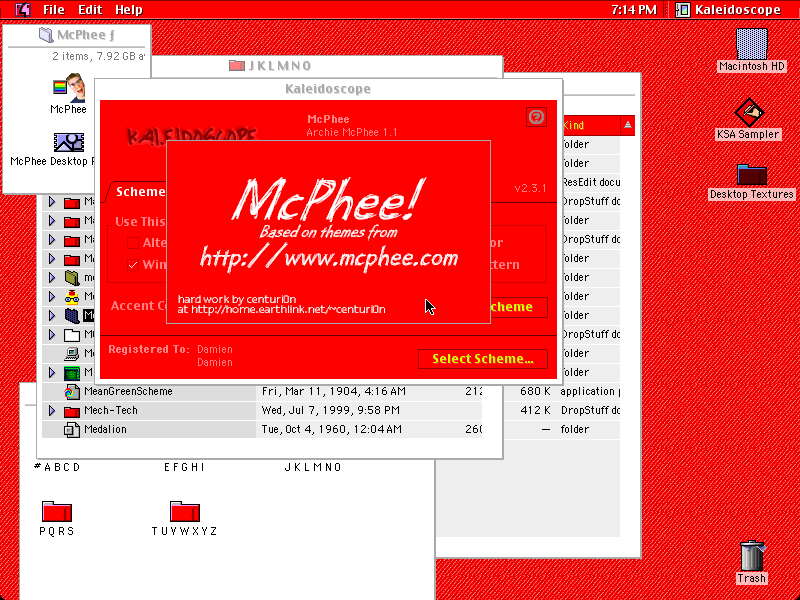Open the Help menu
This screenshot has width=800, height=600.
[x=129, y=10]
